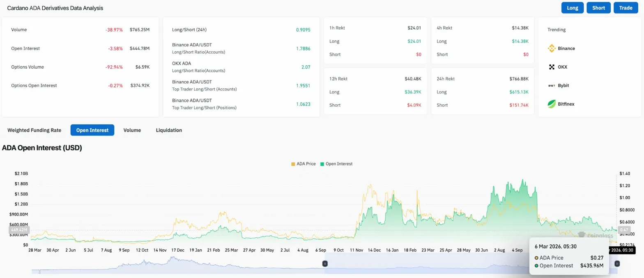This screenshot has width=644, height=278.
Task: Click the Binance ADA/USDT Top Trader (Positions) row
Action: (x=241, y=104)
